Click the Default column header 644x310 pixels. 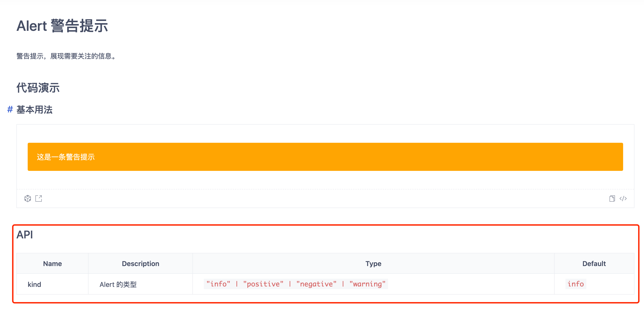[594, 264]
